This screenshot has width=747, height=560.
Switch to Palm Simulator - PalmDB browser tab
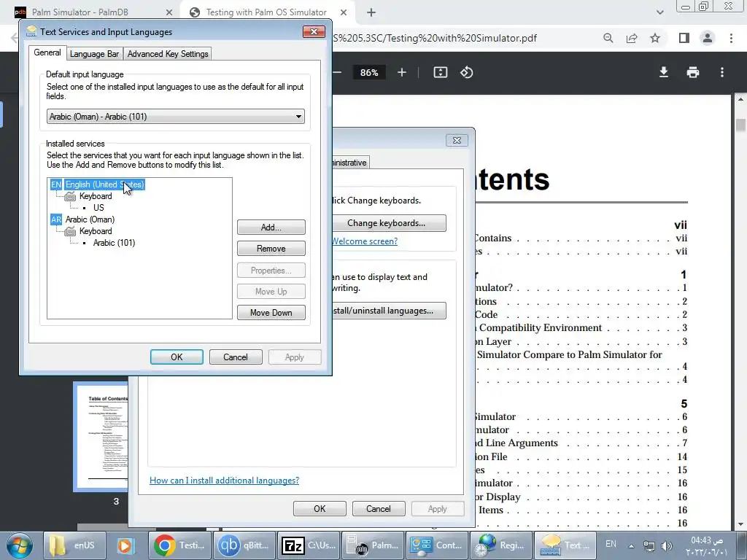click(x=80, y=12)
